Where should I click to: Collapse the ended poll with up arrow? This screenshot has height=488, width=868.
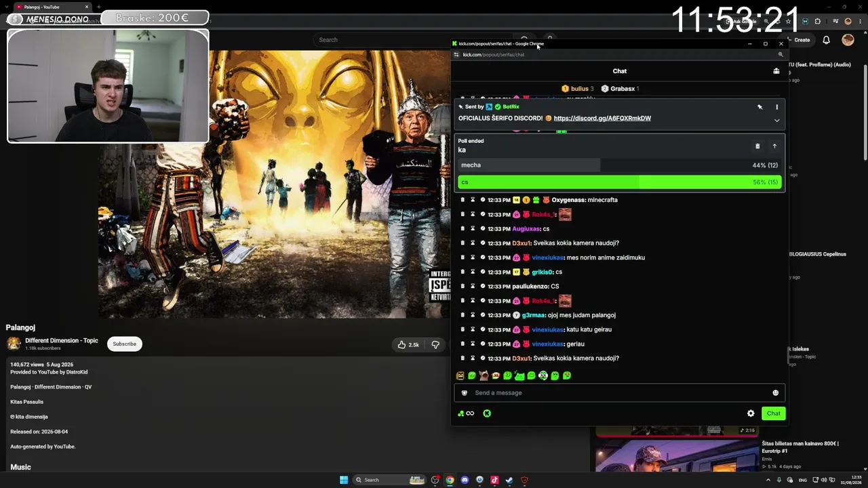tap(774, 146)
